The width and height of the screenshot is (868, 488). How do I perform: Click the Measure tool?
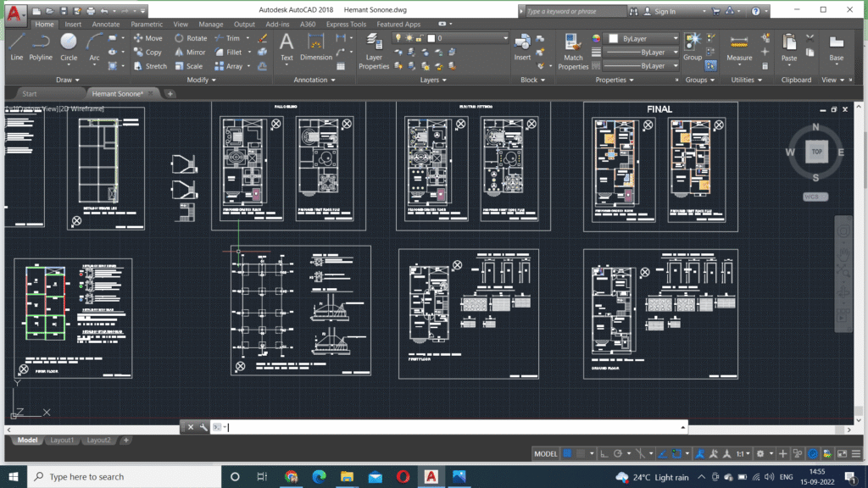[739, 47]
